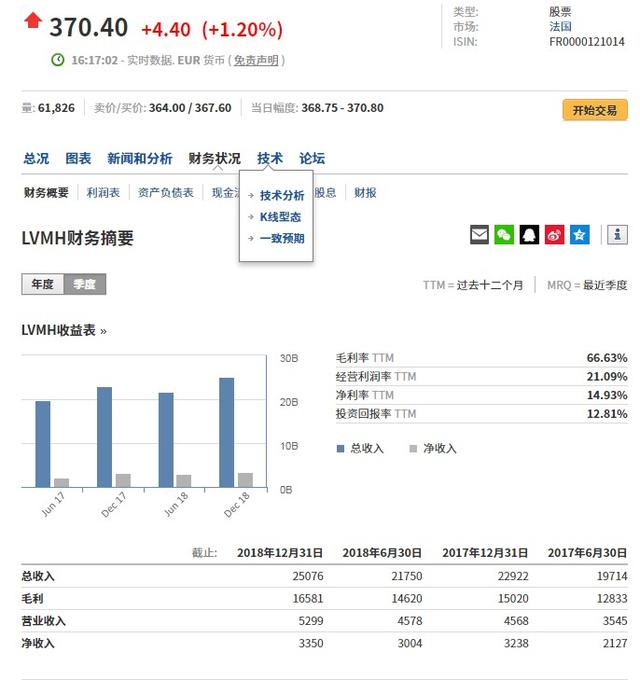Open the 新闻和分析 tab
The width and height of the screenshot is (640, 680).
(140, 159)
